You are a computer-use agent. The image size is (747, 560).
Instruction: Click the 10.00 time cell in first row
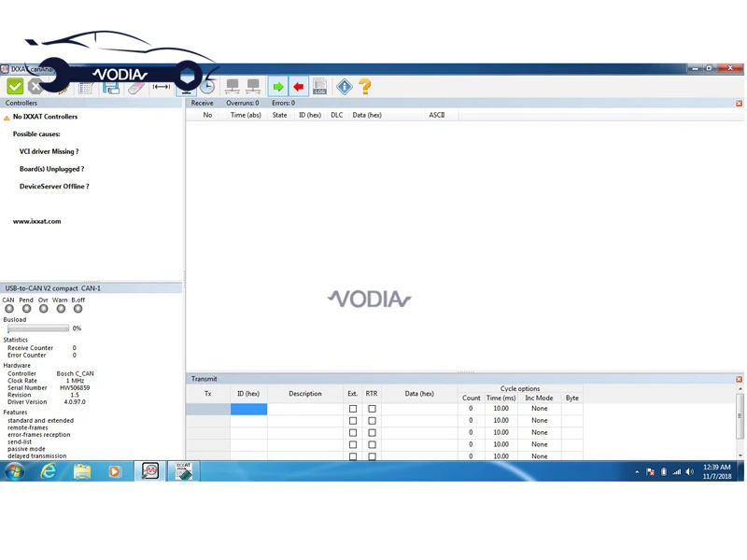click(501, 409)
